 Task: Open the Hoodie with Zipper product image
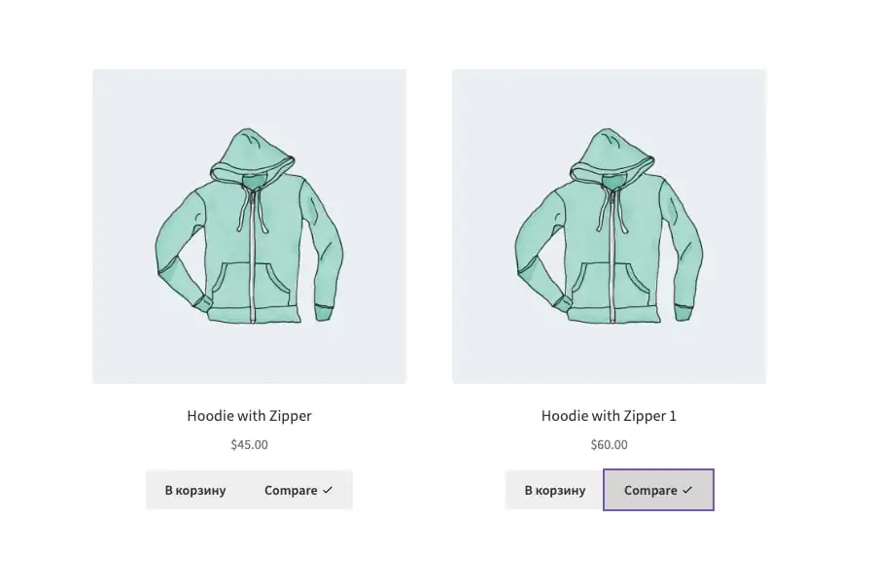(x=249, y=225)
